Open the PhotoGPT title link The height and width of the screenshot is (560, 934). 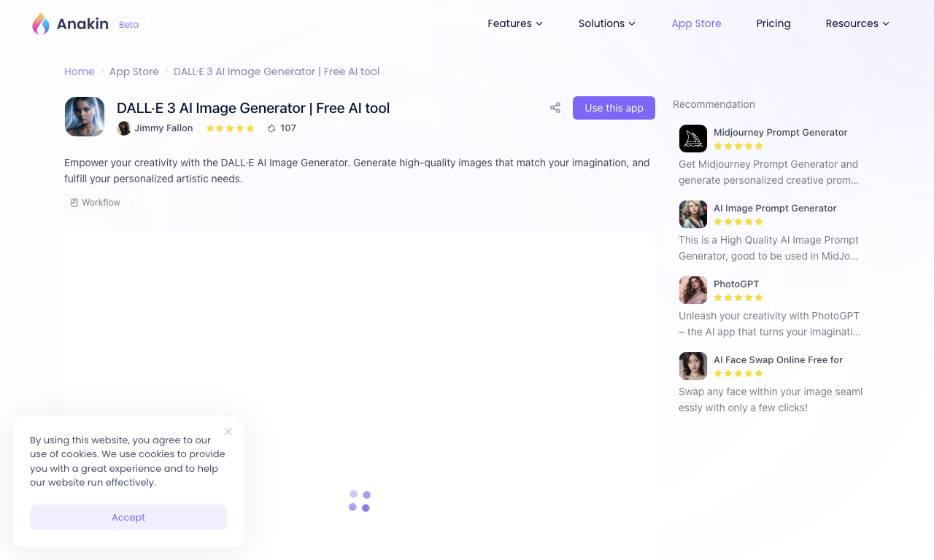tap(736, 284)
